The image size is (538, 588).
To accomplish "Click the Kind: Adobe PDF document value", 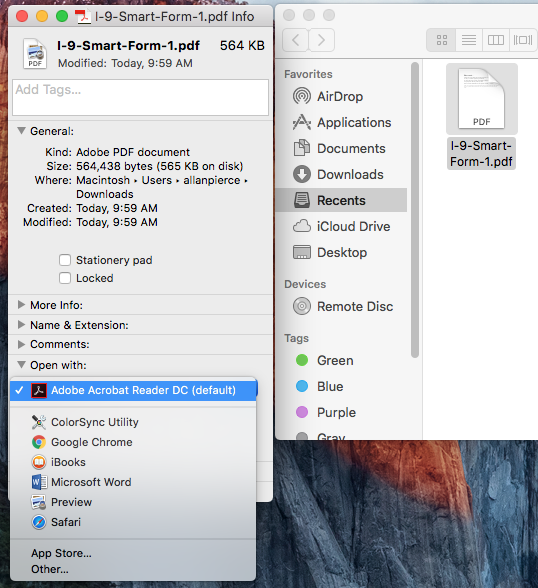I will (133, 152).
